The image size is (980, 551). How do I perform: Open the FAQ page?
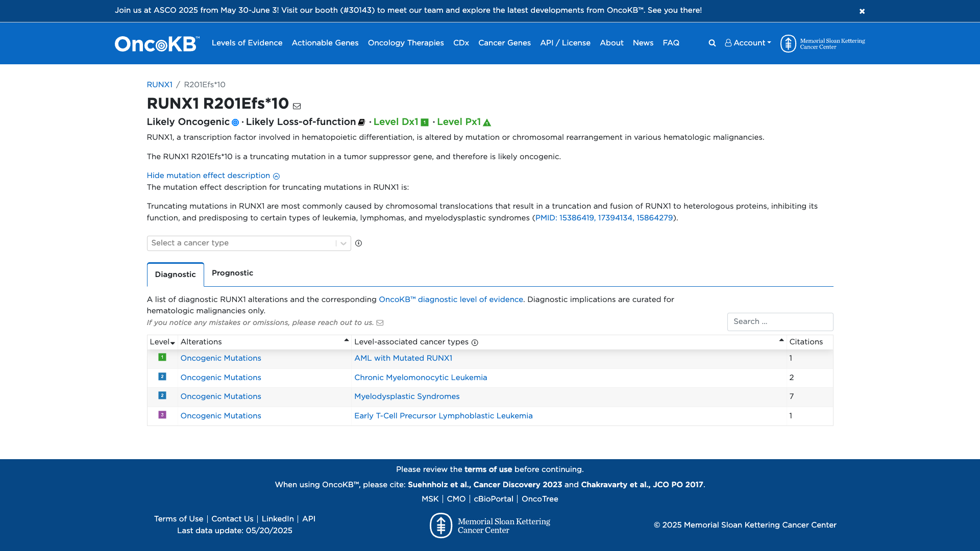click(x=671, y=43)
